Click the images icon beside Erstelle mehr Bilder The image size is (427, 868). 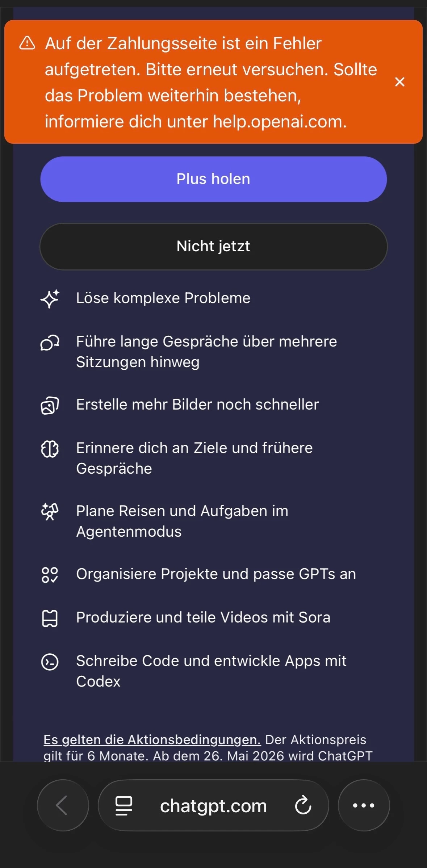point(50,405)
